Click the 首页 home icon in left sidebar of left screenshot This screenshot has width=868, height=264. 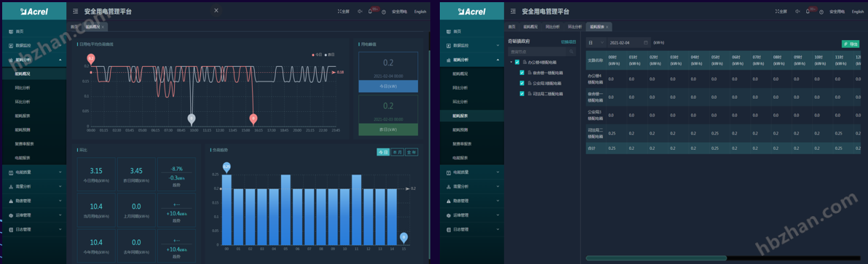click(x=10, y=31)
